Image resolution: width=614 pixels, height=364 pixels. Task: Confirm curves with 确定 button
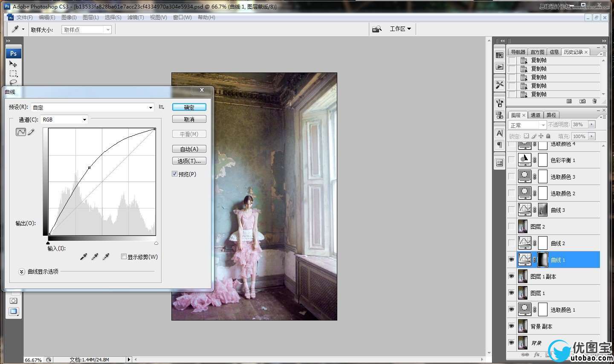click(x=189, y=107)
